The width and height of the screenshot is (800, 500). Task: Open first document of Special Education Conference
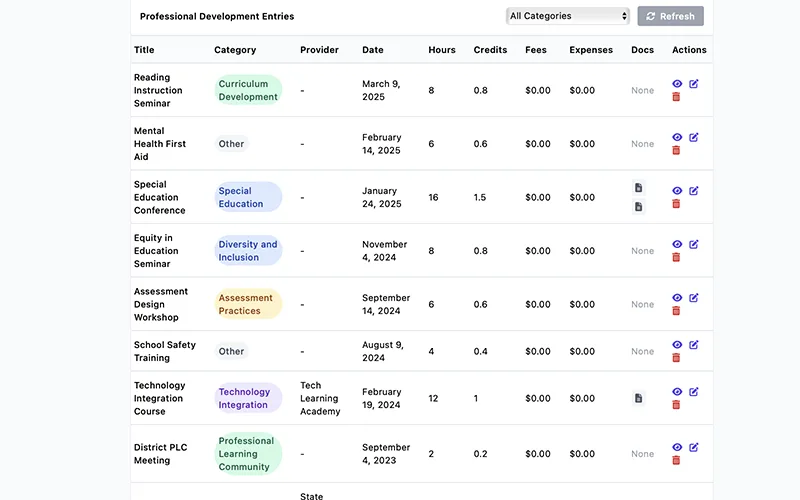click(x=638, y=188)
